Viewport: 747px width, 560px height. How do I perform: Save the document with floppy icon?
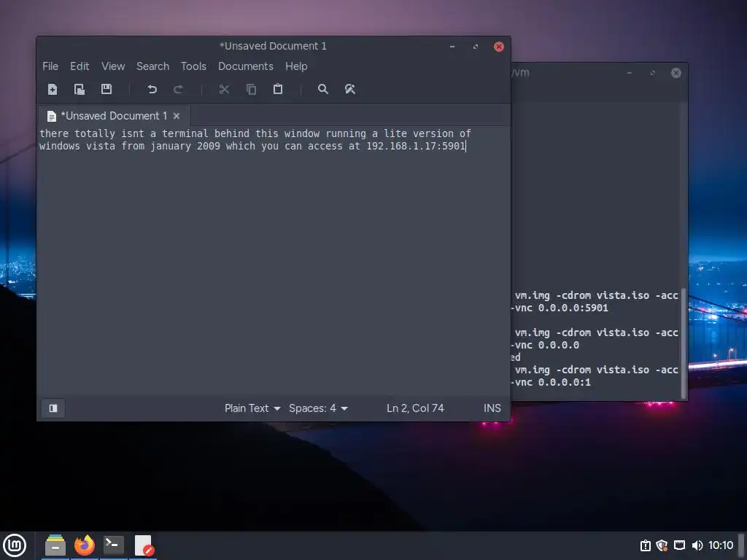coord(107,89)
